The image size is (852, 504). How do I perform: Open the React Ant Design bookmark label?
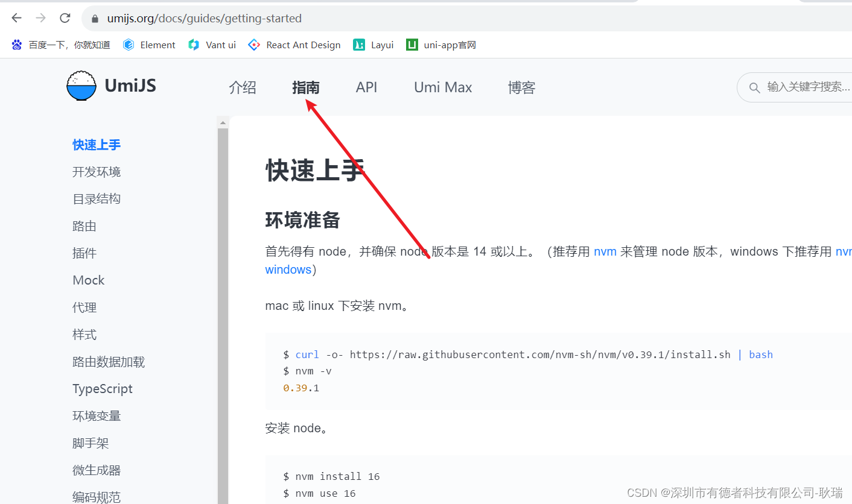(x=304, y=45)
